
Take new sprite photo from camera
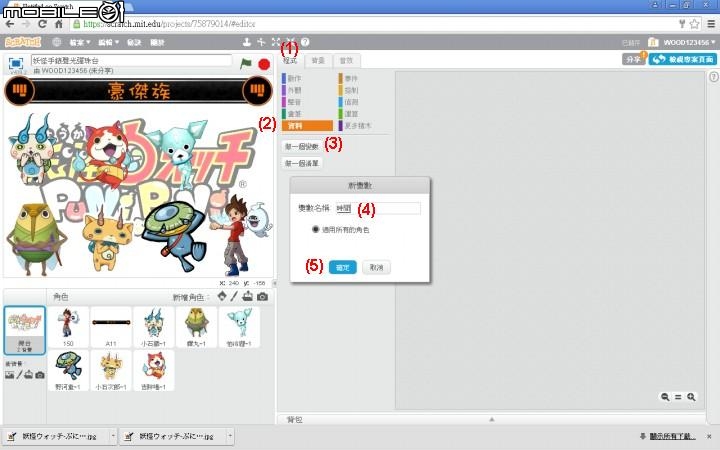click(263, 297)
